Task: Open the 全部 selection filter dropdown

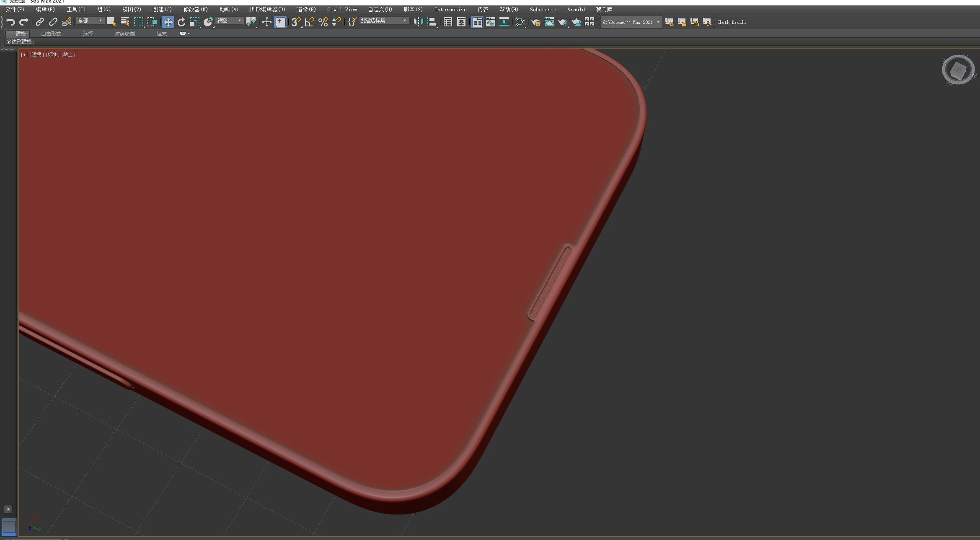Action: 90,21
